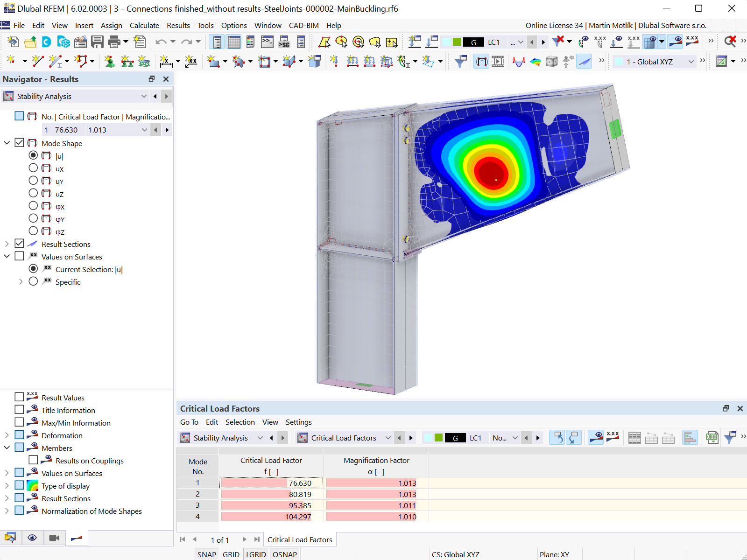Screen dimensions: 747x560
Task: Check Results on Couplings checkbox
Action: click(x=33, y=460)
